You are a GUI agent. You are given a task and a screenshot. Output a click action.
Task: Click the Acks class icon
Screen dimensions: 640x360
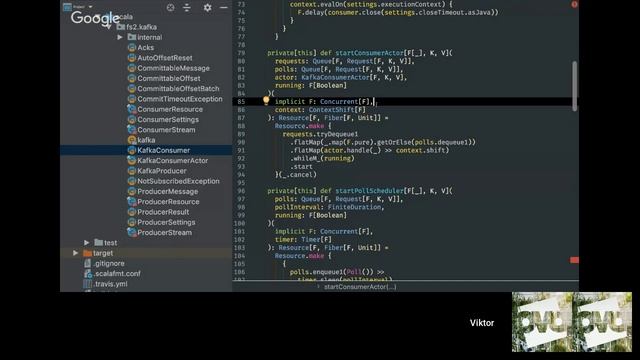tap(131, 47)
